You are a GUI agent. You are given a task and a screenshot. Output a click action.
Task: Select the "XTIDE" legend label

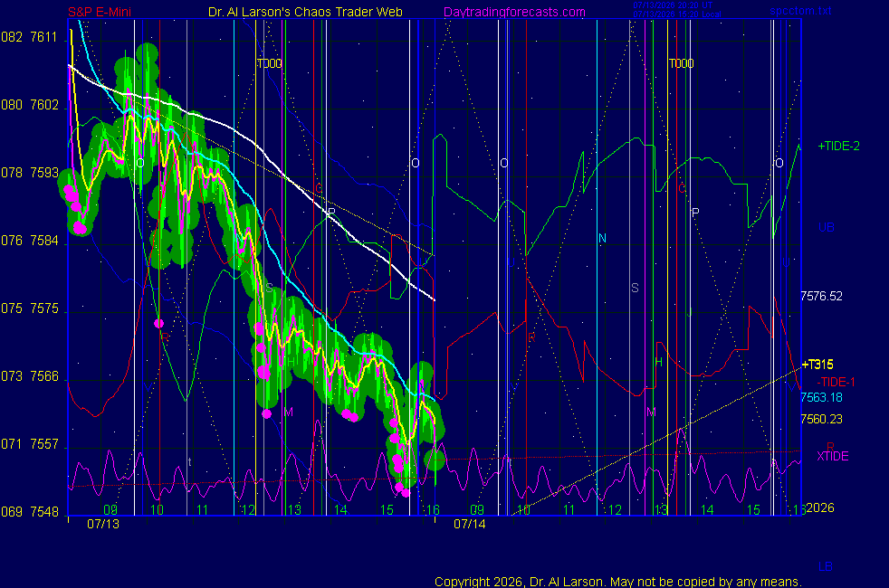[832, 456]
